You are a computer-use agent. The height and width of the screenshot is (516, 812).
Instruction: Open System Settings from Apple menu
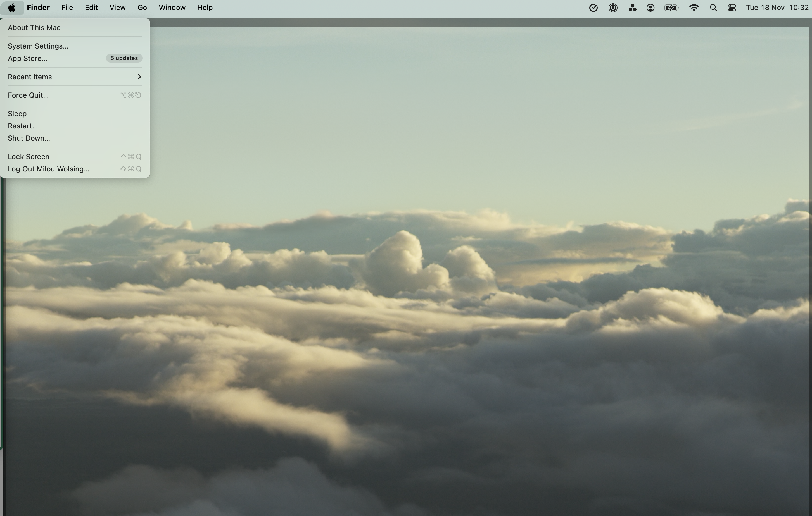(38, 46)
